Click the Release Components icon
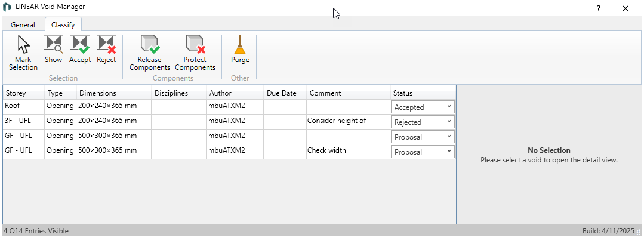Viewport: 644px width, 237px height. coord(150,44)
